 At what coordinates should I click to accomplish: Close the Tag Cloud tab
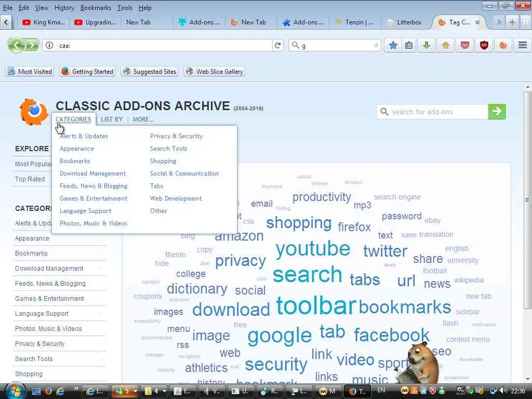pos(477,22)
